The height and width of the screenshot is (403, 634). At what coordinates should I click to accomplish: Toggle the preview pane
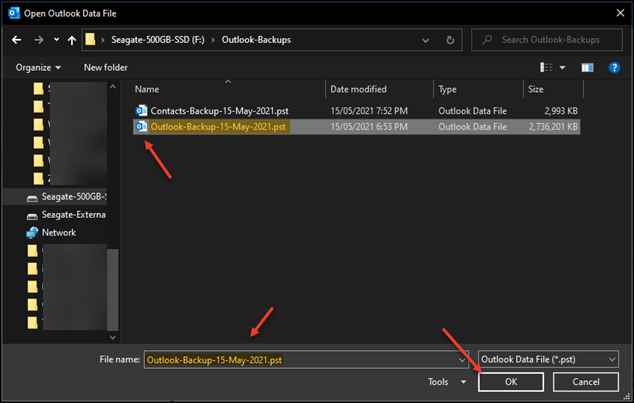click(587, 68)
